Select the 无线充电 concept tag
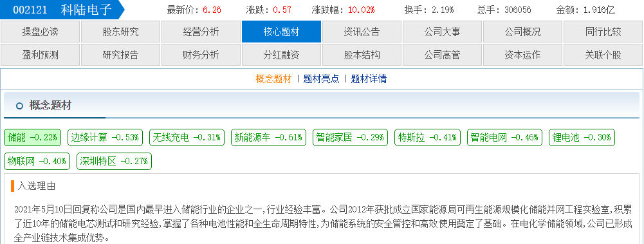 [187, 138]
